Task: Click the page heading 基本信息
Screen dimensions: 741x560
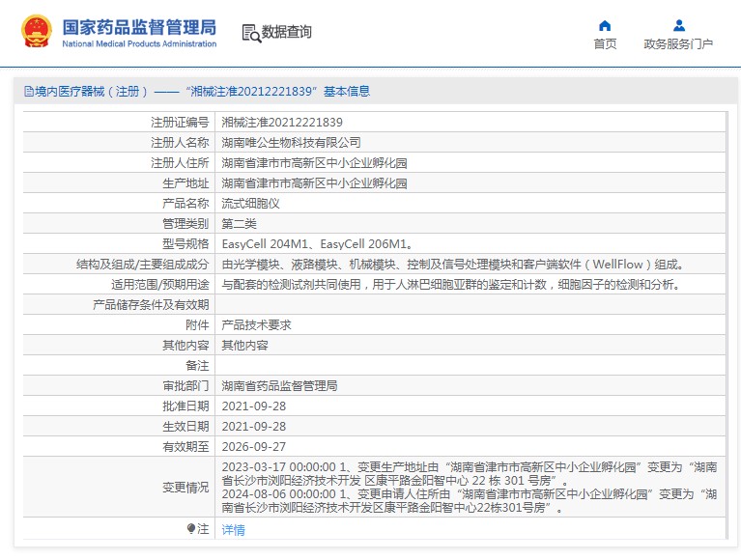Action: point(347,91)
